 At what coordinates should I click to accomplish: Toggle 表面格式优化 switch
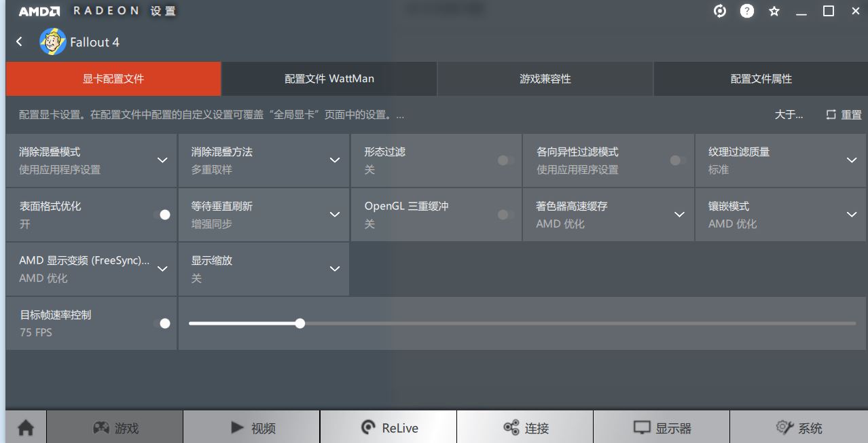163,215
